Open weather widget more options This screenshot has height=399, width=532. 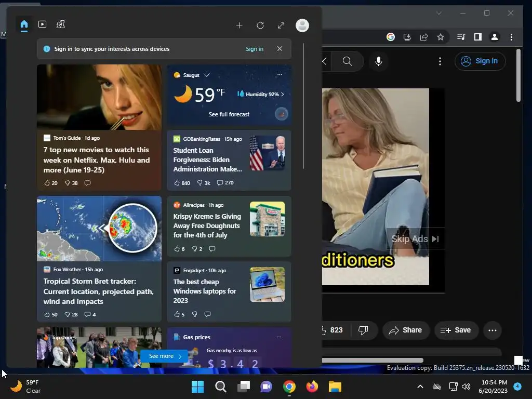pos(280,75)
